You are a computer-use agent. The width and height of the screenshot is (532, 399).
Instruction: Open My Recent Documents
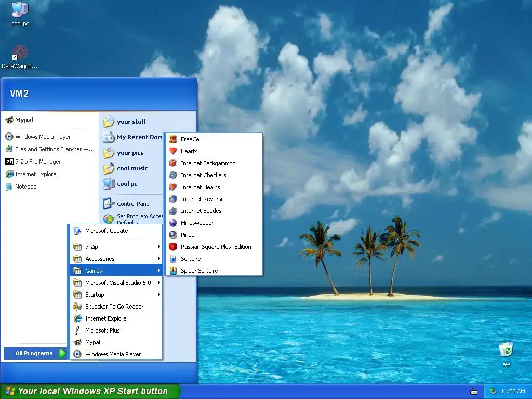(132, 137)
